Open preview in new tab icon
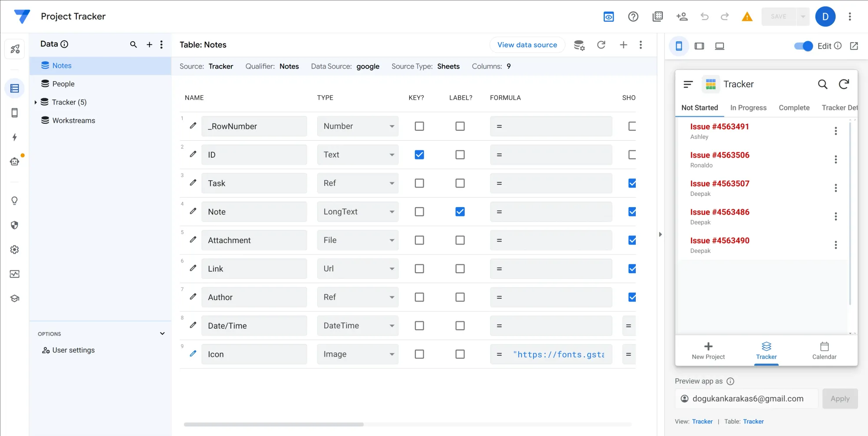Image resolution: width=868 pixels, height=436 pixels. coord(854,46)
